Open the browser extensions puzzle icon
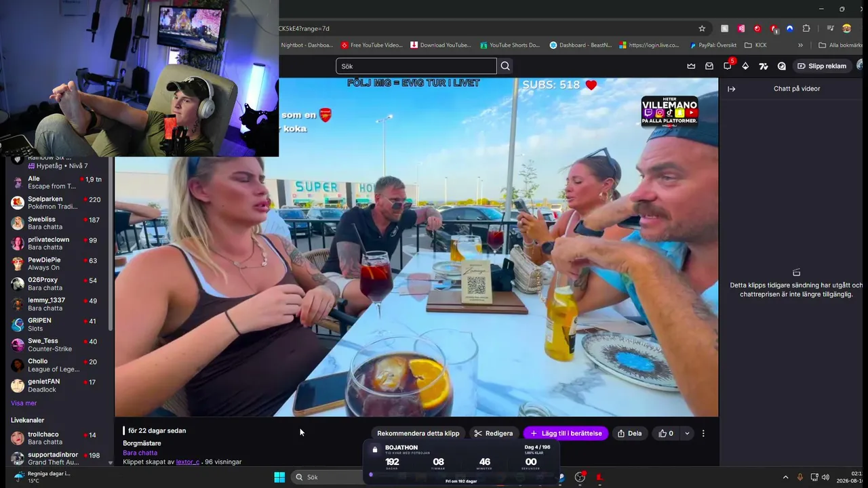 click(806, 28)
